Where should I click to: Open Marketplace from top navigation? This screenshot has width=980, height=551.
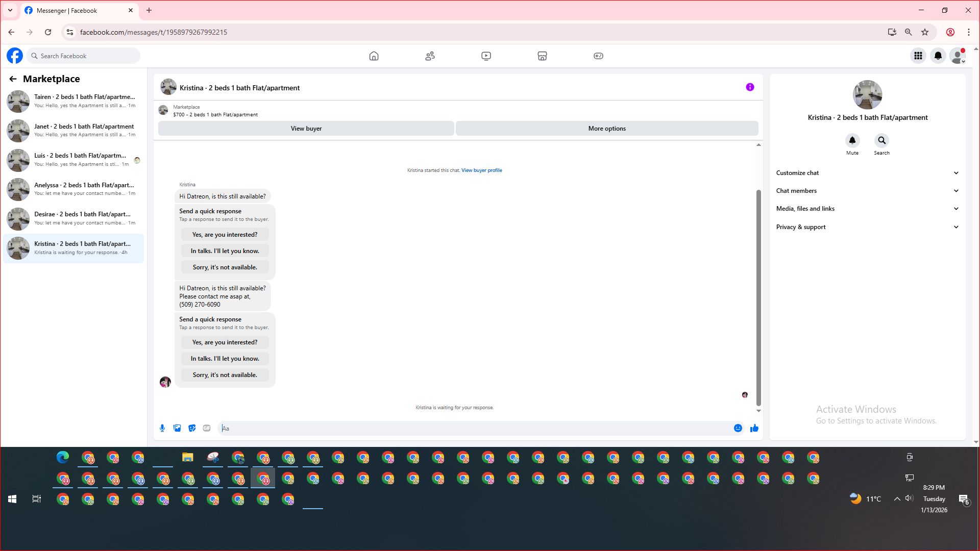point(542,56)
